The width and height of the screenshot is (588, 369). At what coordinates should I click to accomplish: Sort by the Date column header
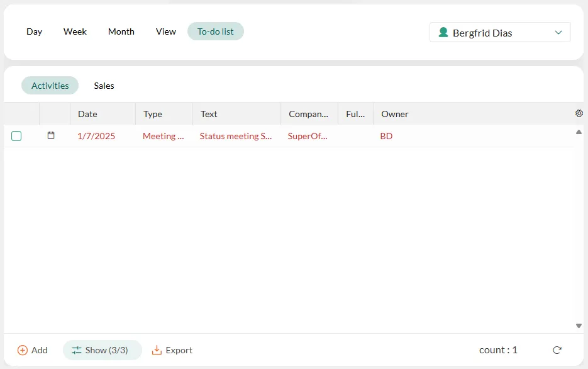coord(87,114)
